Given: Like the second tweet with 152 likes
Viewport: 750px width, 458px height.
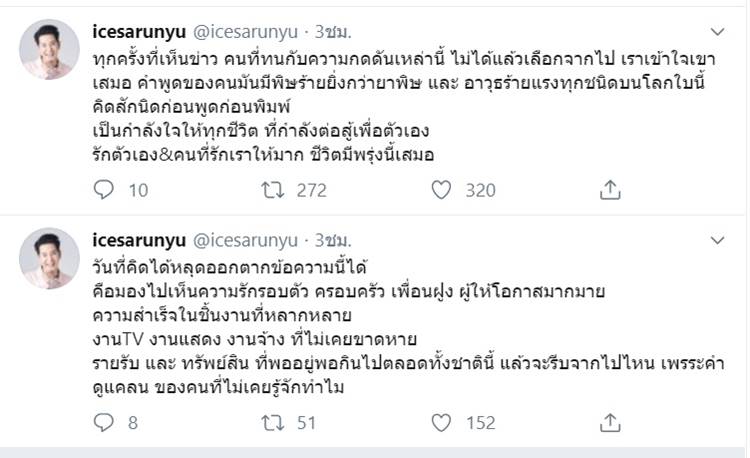Looking at the screenshot, I should tap(441, 423).
